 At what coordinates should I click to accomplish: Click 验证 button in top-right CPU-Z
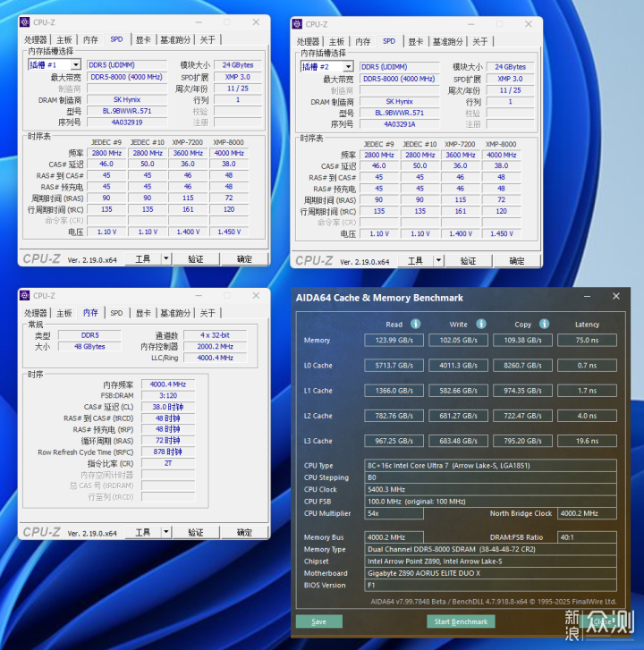click(468, 260)
